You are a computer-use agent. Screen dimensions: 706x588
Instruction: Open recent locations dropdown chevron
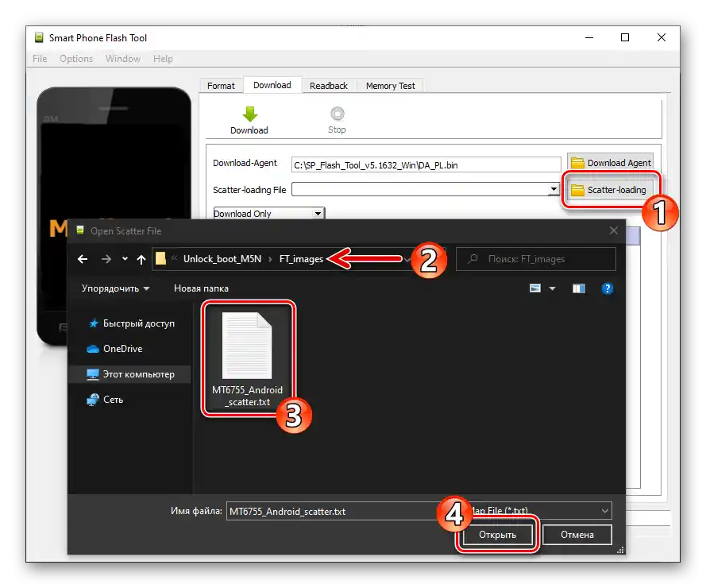point(125,259)
